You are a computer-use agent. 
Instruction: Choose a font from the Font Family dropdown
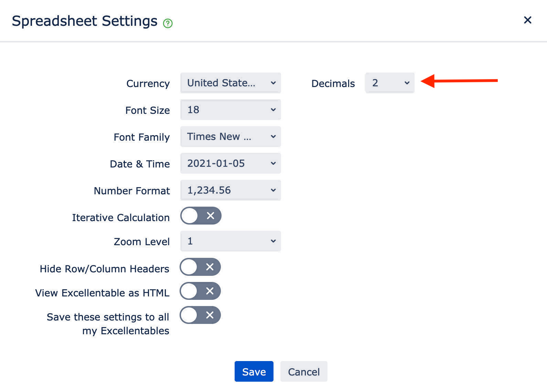point(230,137)
